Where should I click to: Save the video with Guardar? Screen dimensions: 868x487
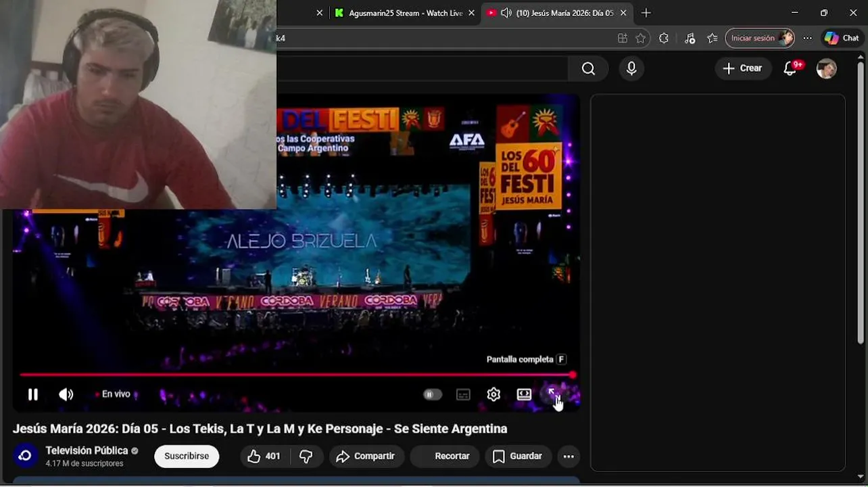click(517, 457)
